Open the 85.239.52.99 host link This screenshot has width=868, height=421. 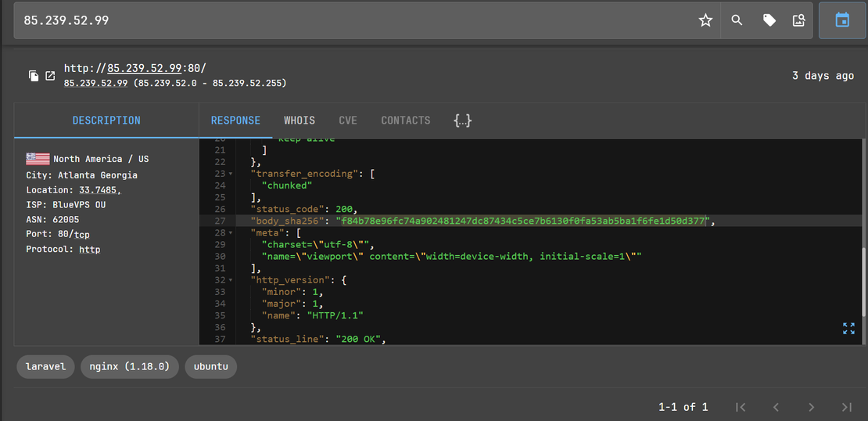click(x=145, y=68)
